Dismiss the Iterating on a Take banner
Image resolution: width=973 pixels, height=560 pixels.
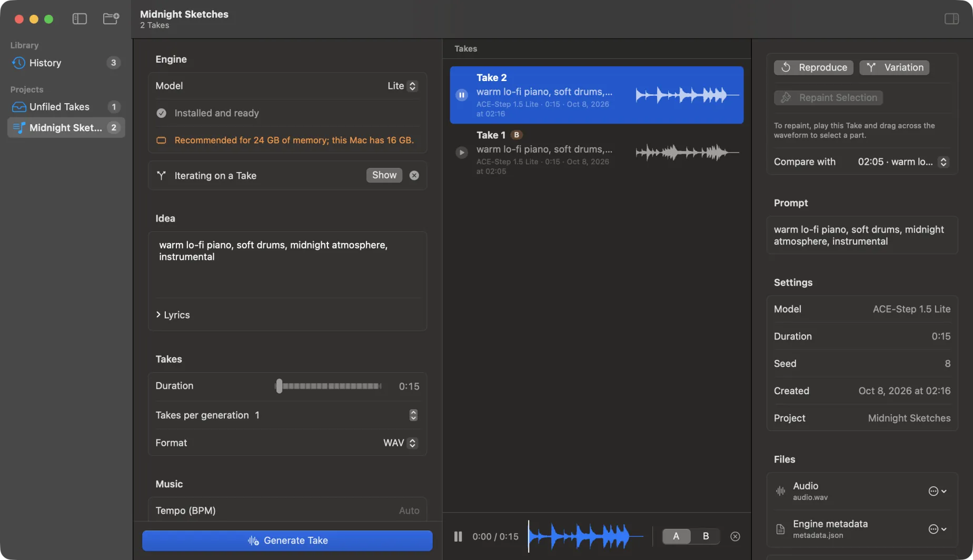pos(414,175)
